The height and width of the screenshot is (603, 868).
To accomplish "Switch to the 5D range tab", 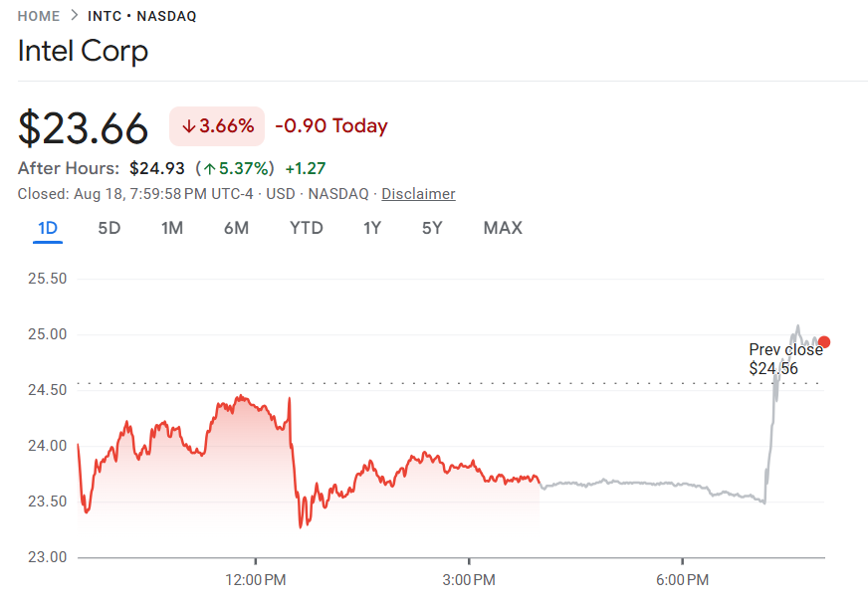I will [x=109, y=228].
